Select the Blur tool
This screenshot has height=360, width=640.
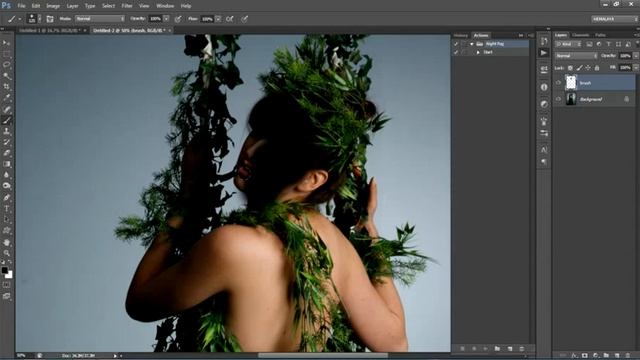pos(7,176)
